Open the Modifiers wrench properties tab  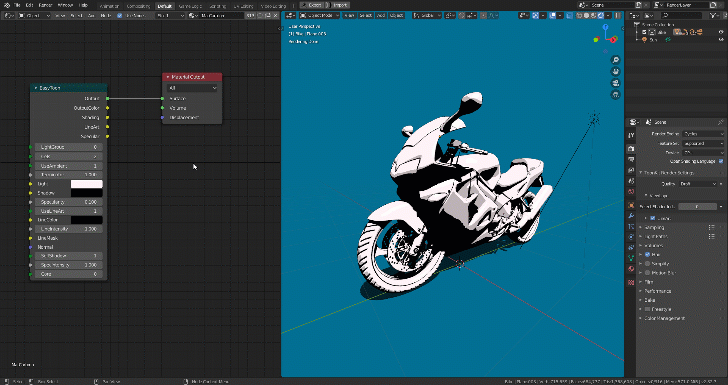pyautogui.click(x=631, y=216)
